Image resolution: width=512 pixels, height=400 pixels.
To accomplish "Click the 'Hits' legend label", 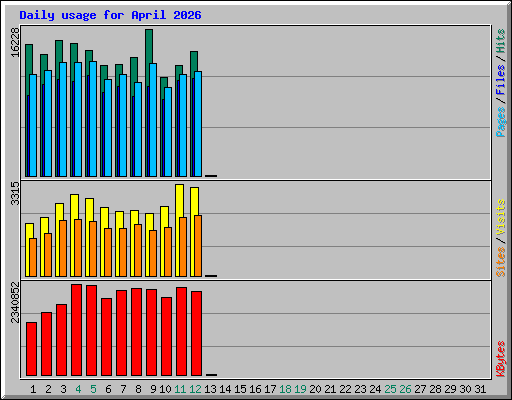I will [x=501, y=41].
